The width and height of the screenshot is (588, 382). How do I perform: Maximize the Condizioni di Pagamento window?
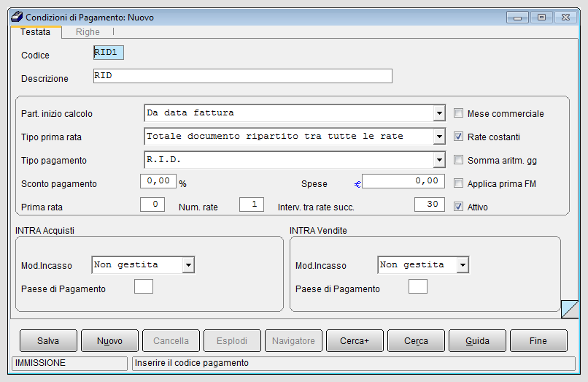pyautogui.click(x=541, y=18)
